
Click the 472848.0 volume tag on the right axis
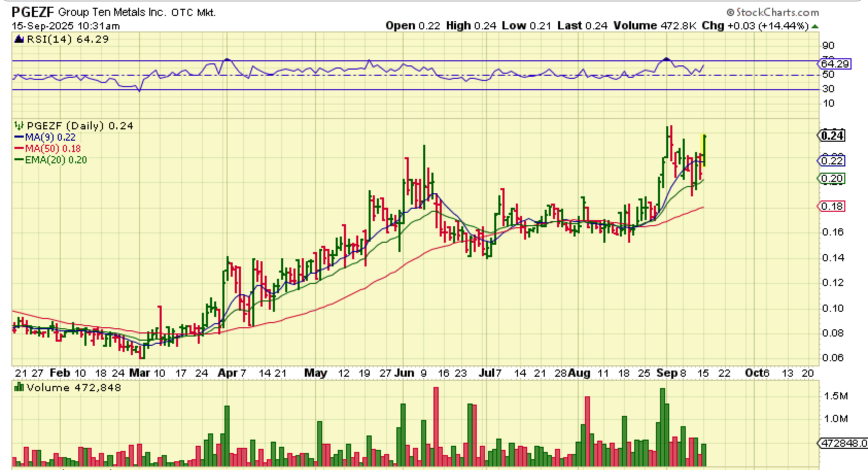pyautogui.click(x=843, y=443)
